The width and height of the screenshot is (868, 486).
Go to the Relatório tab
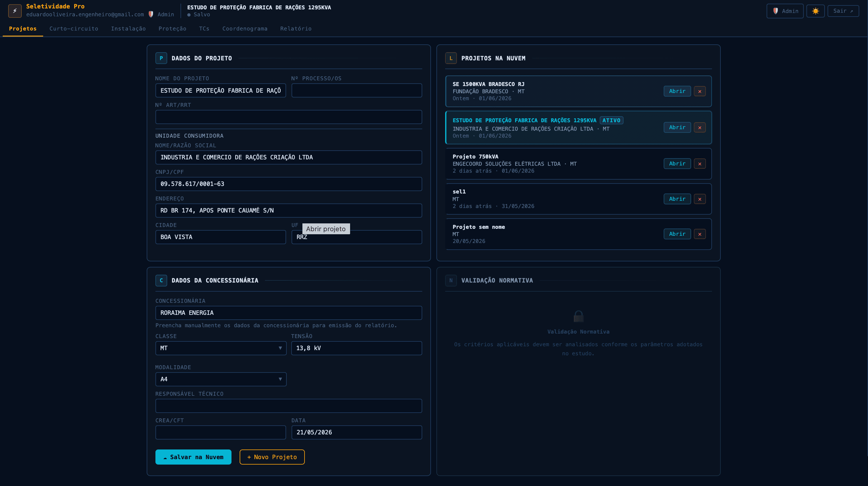point(296,29)
